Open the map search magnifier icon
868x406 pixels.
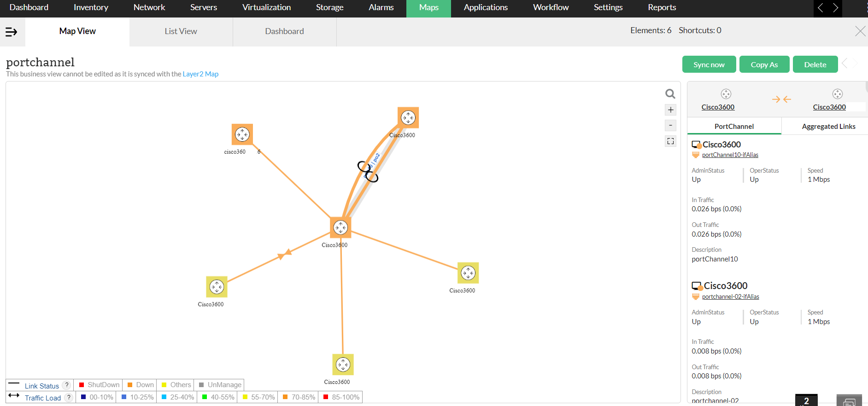[x=670, y=94]
